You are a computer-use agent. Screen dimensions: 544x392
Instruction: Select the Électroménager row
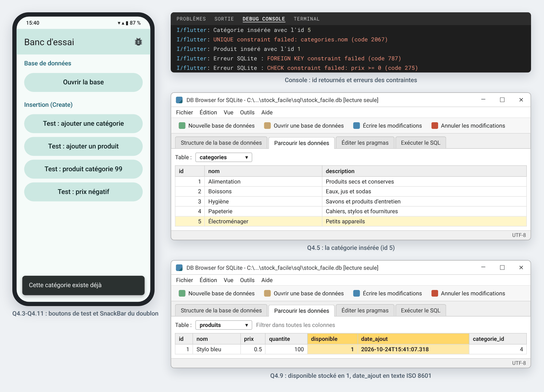point(351,221)
